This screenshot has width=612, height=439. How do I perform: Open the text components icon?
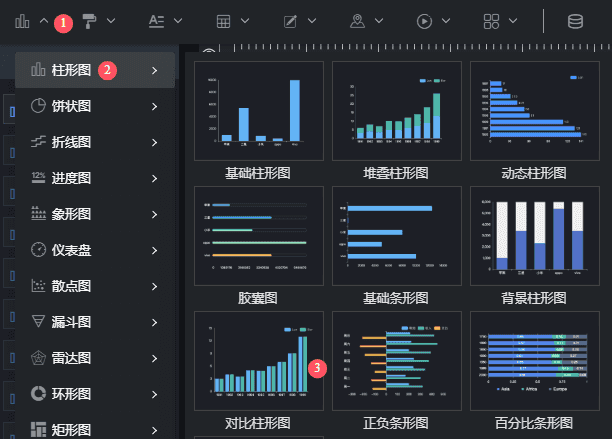[157, 21]
